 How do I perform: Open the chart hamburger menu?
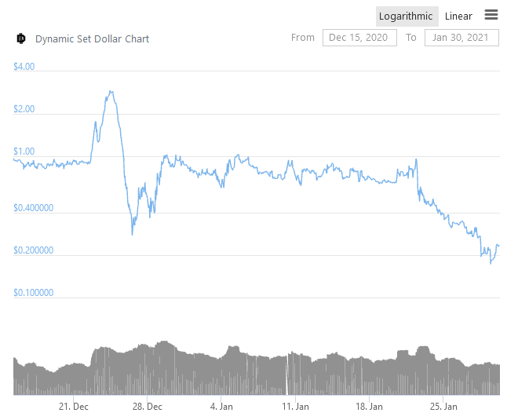(491, 15)
